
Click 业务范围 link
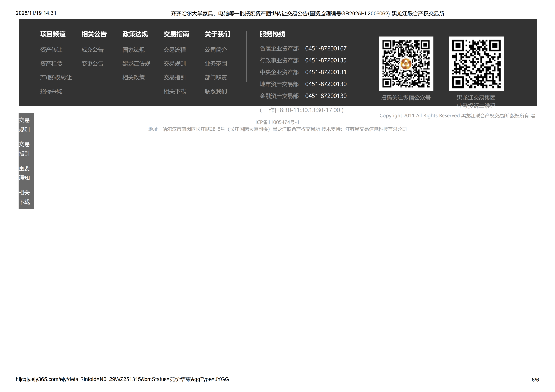(x=216, y=64)
